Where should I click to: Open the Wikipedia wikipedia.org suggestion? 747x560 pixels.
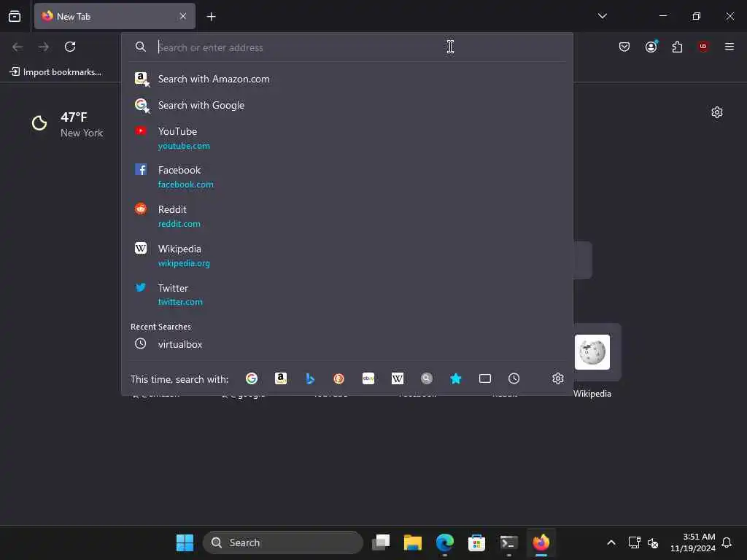click(347, 256)
